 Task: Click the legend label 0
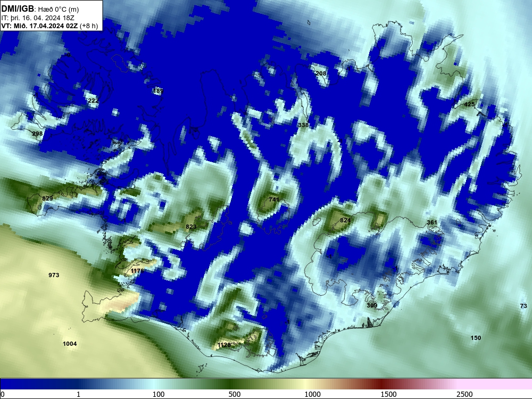click(x=3, y=394)
